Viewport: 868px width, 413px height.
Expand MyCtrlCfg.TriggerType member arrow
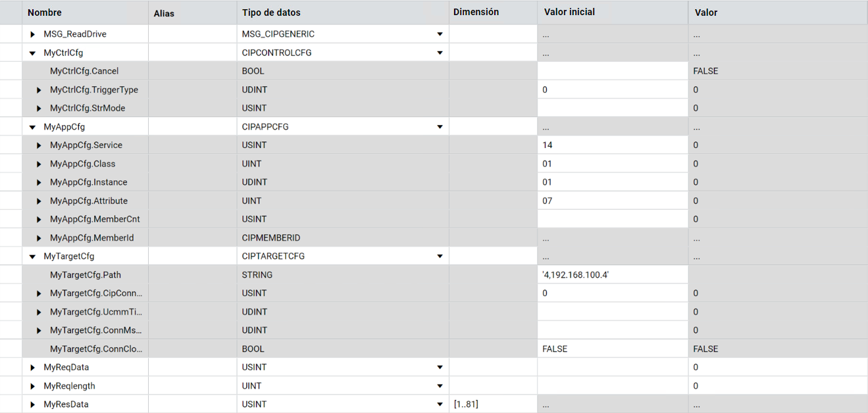click(39, 90)
